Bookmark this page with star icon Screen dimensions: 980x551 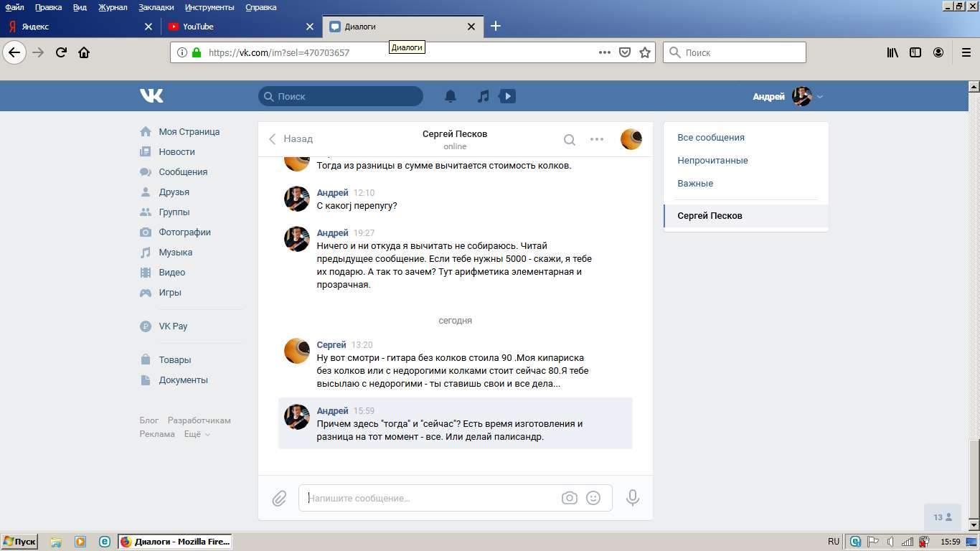645,52
